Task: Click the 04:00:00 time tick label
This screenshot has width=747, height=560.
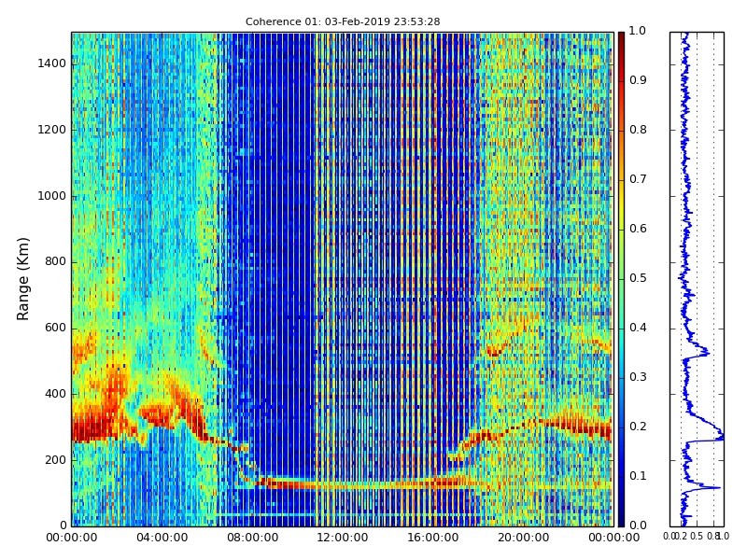Action: coord(162,538)
